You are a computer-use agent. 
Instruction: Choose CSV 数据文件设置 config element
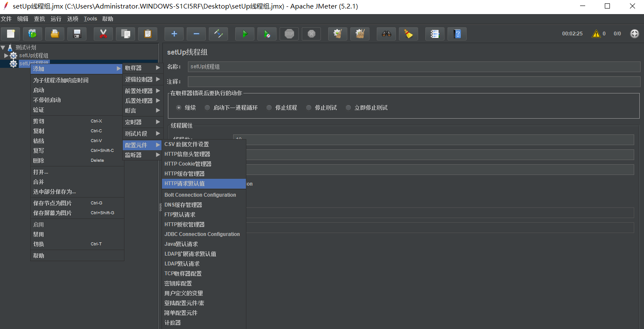204,144
